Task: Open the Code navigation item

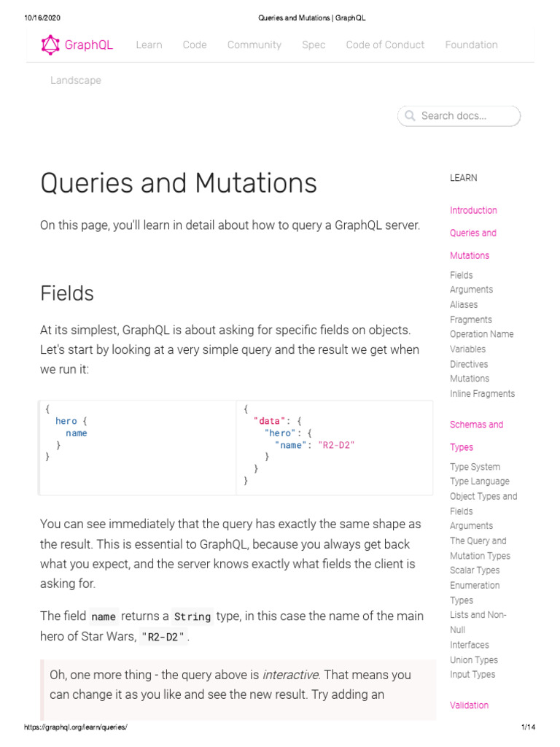Action: pos(195,45)
